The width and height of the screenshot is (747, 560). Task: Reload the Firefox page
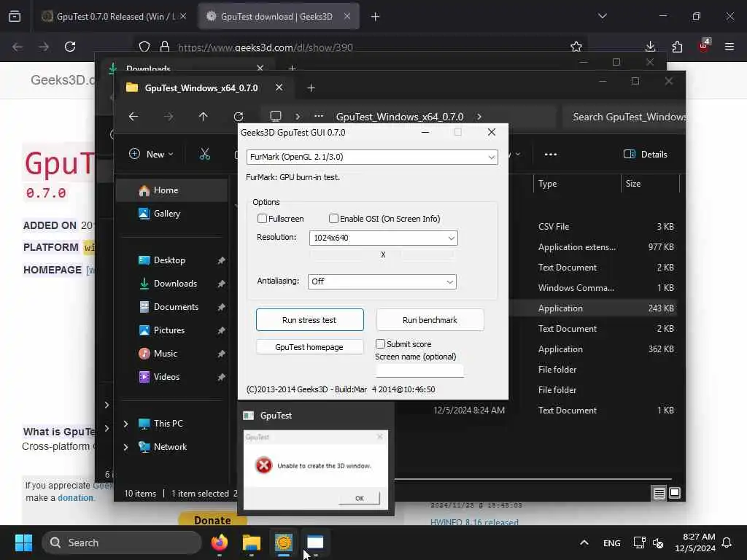[70, 47]
